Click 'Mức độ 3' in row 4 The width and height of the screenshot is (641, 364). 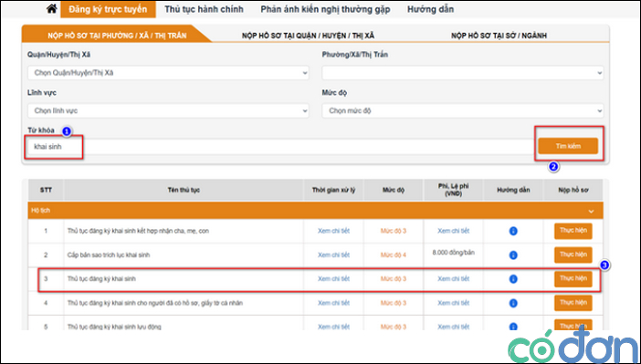click(394, 303)
